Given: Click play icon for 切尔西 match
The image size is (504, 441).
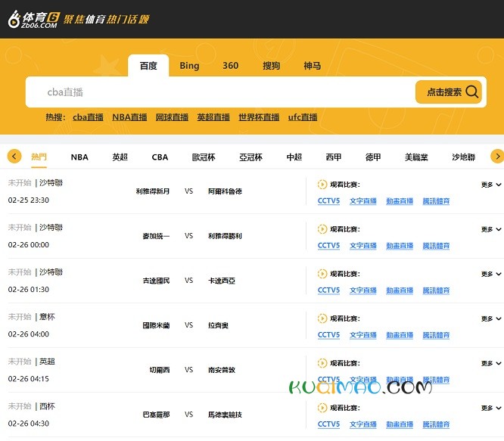Looking at the screenshot, I should click(x=322, y=363).
